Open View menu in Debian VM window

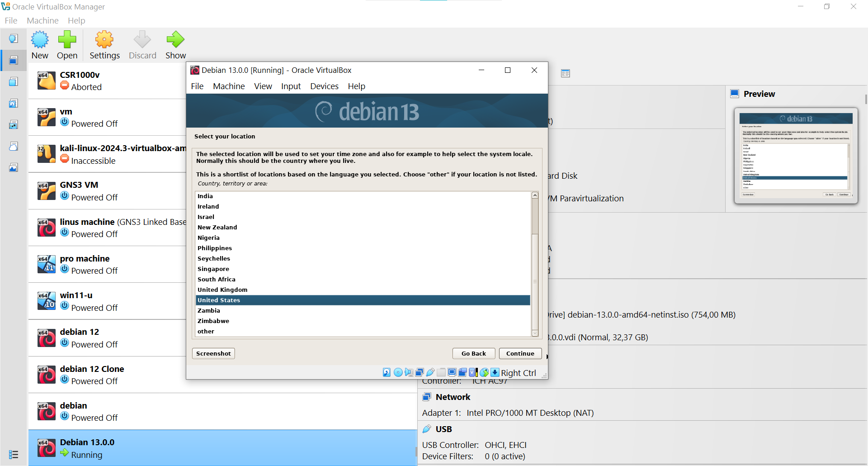click(x=263, y=86)
